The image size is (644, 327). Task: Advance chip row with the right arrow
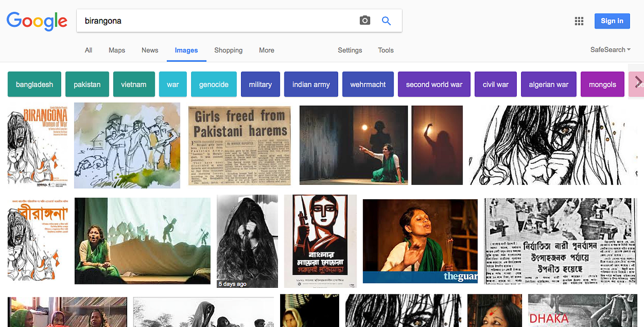pyautogui.click(x=638, y=83)
